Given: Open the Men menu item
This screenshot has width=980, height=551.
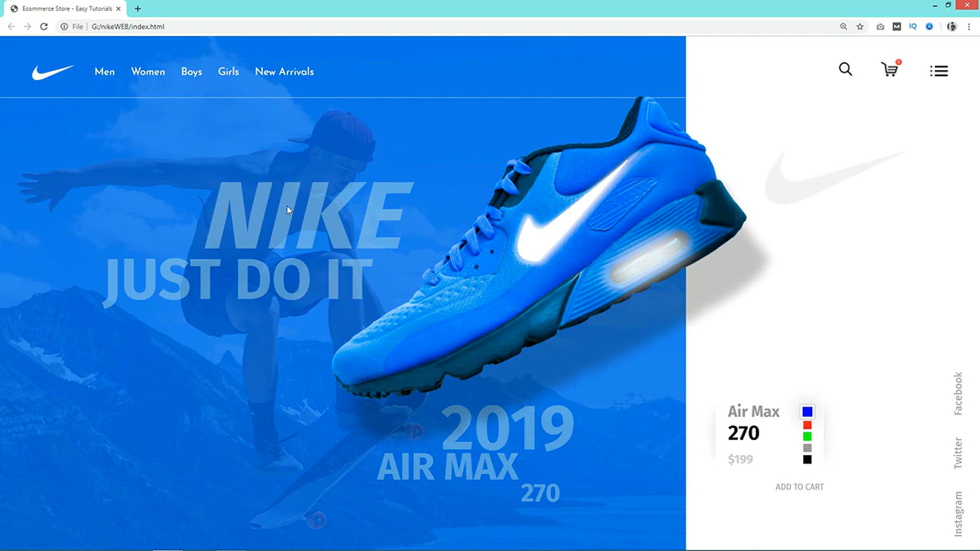Looking at the screenshot, I should [105, 72].
